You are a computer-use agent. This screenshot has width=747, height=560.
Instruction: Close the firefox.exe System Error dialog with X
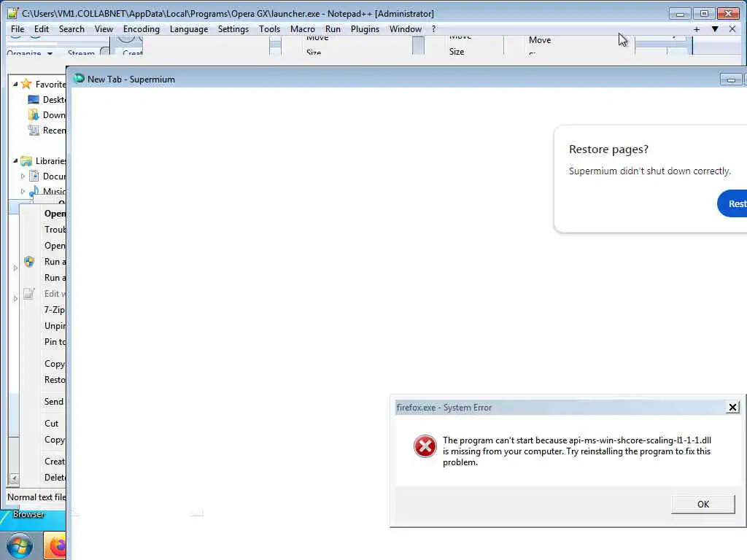(x=732, y=407)
